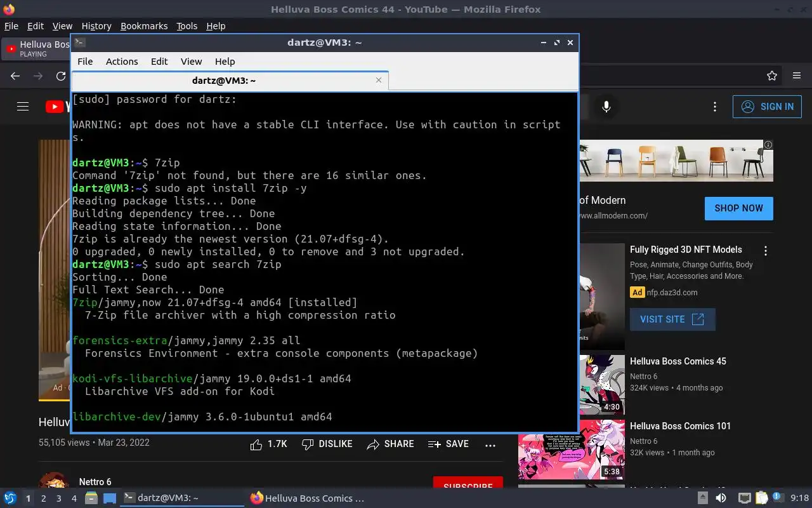Open the terminal's View menu
The height and width of the screenshot is (508, 812).
191,62
